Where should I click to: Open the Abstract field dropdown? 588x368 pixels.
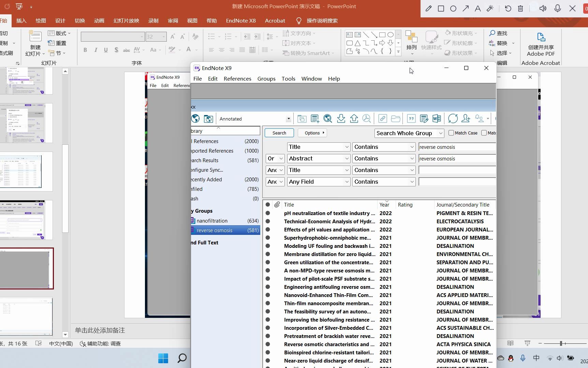347,158
